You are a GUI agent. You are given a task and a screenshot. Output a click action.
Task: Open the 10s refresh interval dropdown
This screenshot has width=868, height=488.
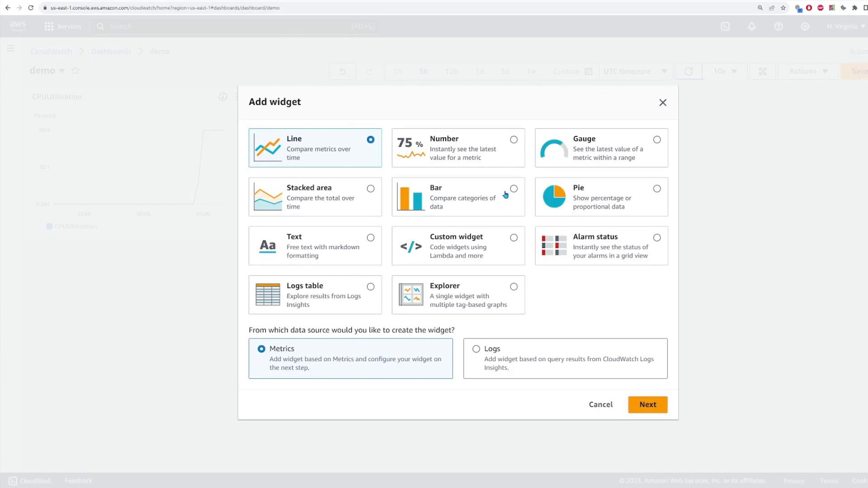(x=725, y=71)
